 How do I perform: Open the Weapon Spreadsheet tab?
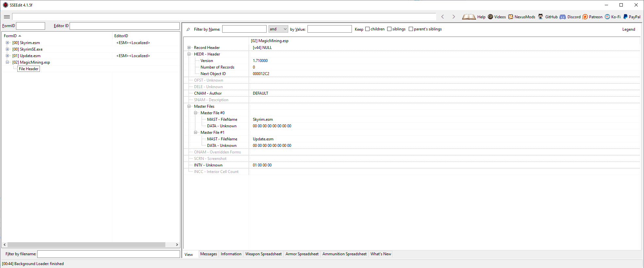click(263, 254)
